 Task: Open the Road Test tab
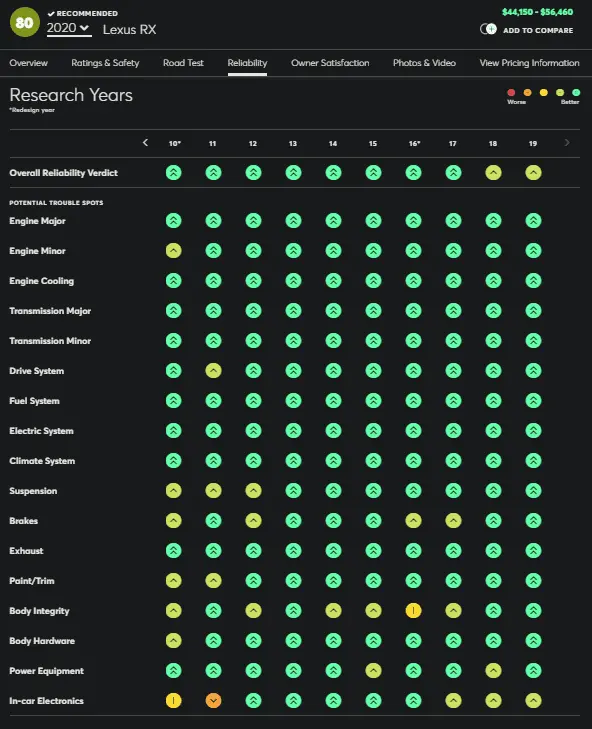click(183, 63)
